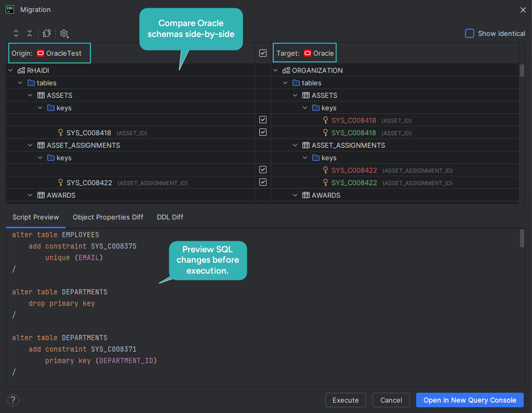Swap origin and target with the toolbar icon

point(47,33)
